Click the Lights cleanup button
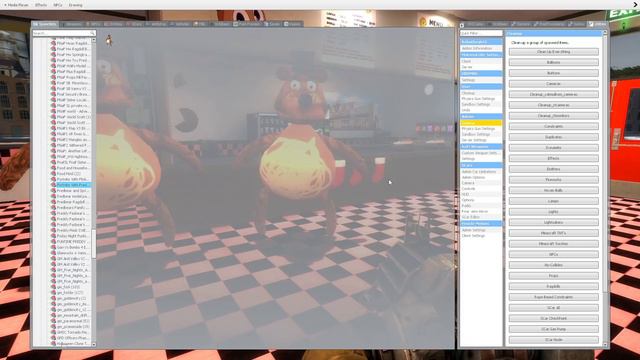Screen dimensions: 640x360 tap(553, 212)
